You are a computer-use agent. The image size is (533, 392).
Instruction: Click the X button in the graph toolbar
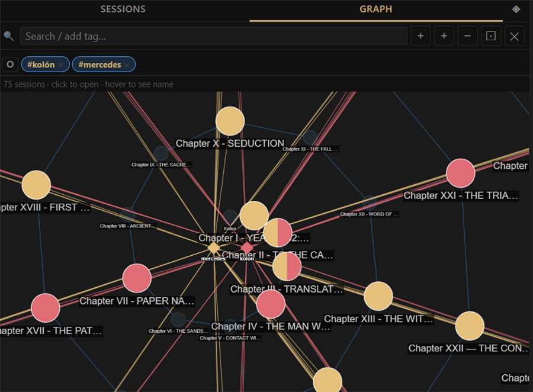[514, 36]
